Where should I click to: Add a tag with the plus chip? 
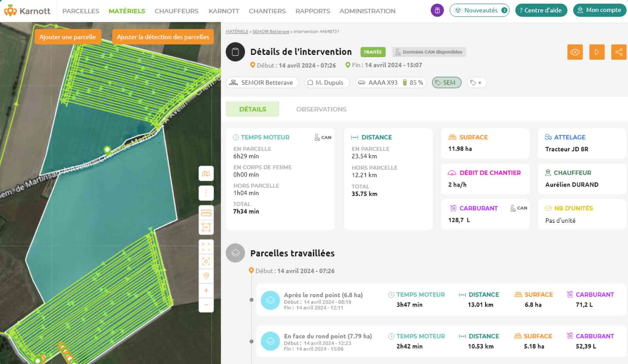coord(476,83)
